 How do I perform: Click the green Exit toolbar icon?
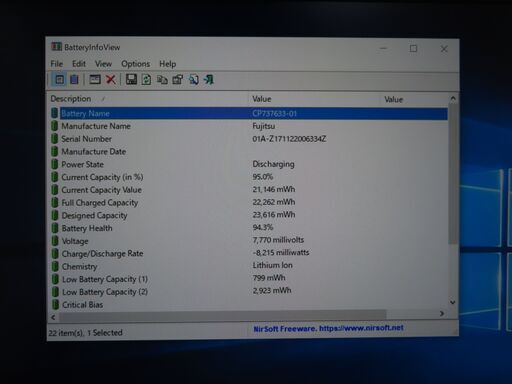209,79
